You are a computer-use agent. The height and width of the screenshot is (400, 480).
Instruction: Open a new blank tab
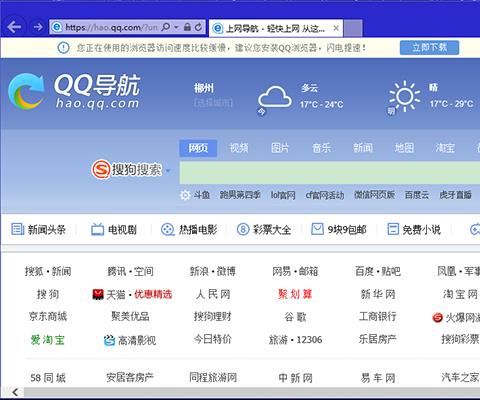pyautogui.click(x=353, y=28)
